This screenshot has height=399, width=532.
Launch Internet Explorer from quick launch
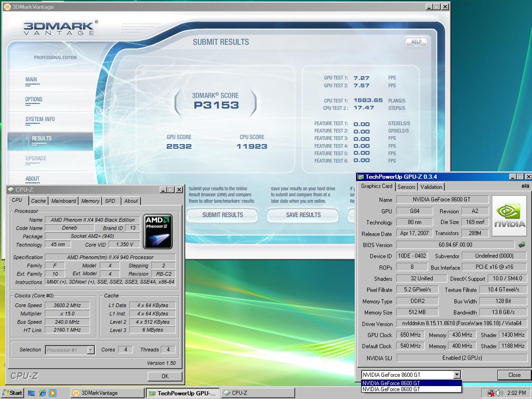tap(42, 393)
